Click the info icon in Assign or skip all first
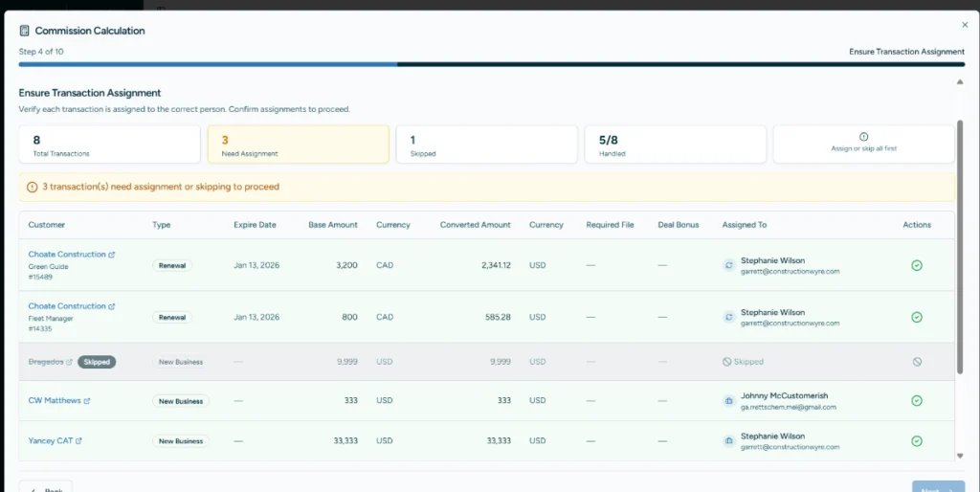This screenshot has width=980, height=492. pyautogui.click(x=863, y=137)
